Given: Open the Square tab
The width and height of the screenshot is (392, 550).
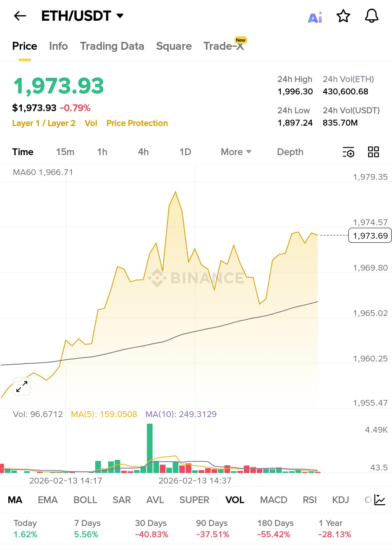Looking at the screenshot, I should point(174,46).
